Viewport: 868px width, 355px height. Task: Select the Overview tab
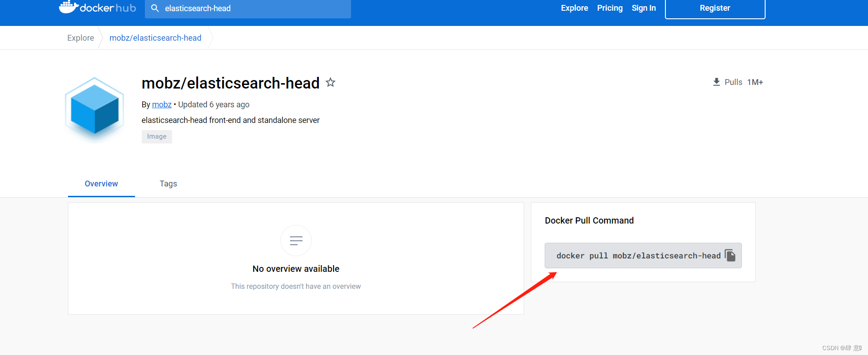102,184
